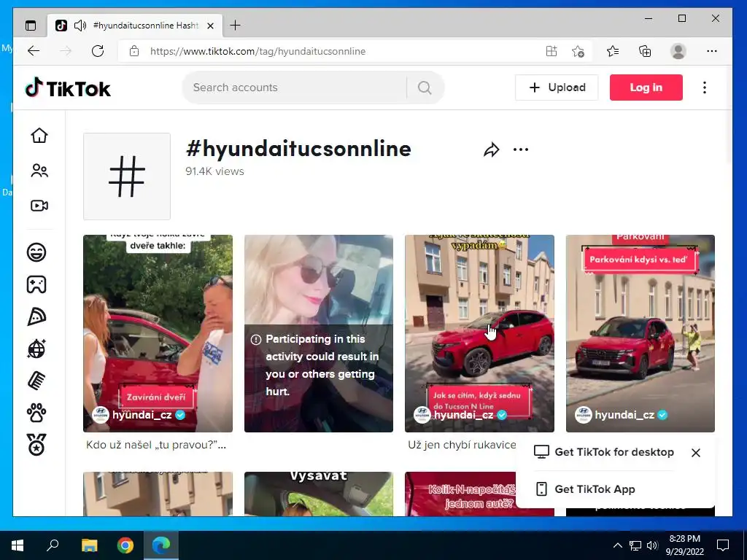Select the Sports medal category
The width and height of the screenshot is (747, 560).
[36, 445]
